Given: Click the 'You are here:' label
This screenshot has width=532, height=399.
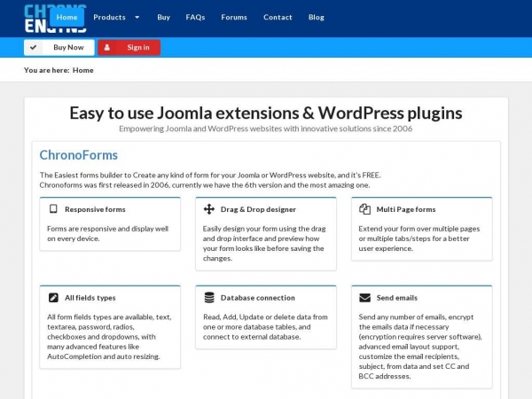Looking at the screenshot, I should click(47, 70).
